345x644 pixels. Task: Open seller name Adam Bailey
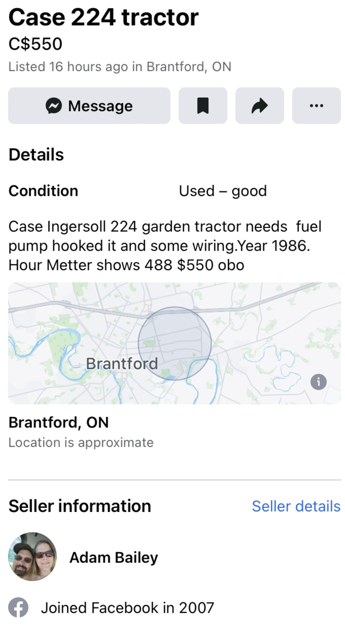tap(114, 557)
